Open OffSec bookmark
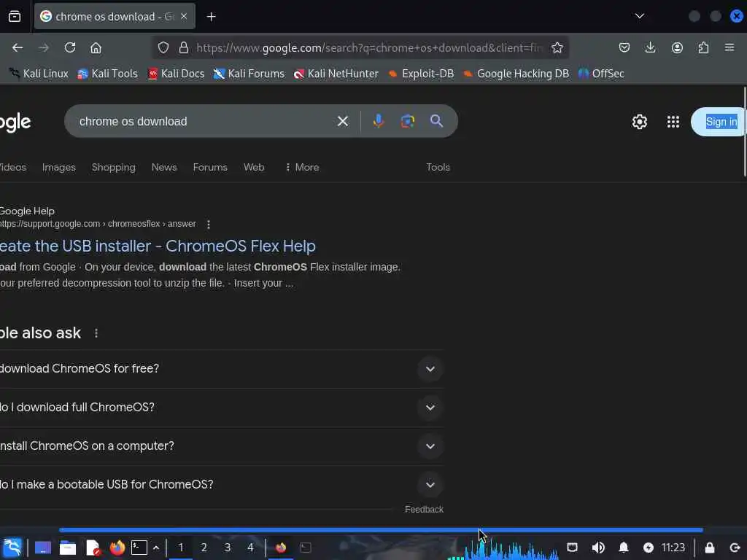The width and height of the screenshot is (747, 560). (x=601, y=74)
